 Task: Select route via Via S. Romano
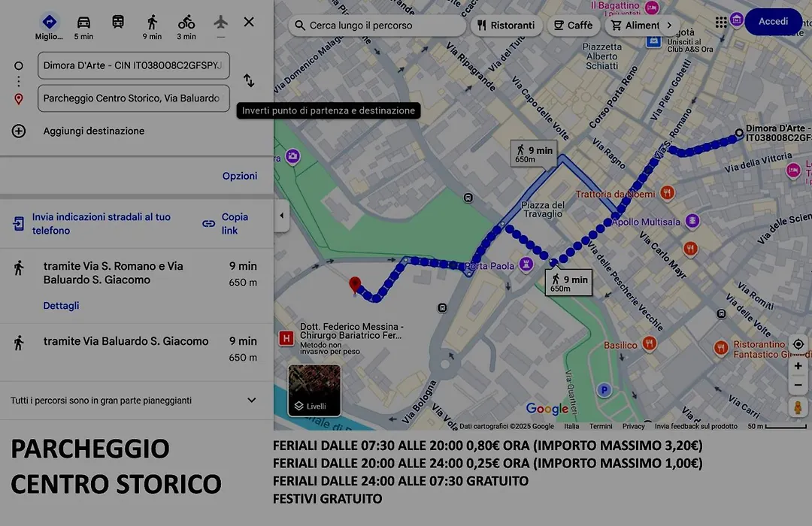tap(137, 286)
